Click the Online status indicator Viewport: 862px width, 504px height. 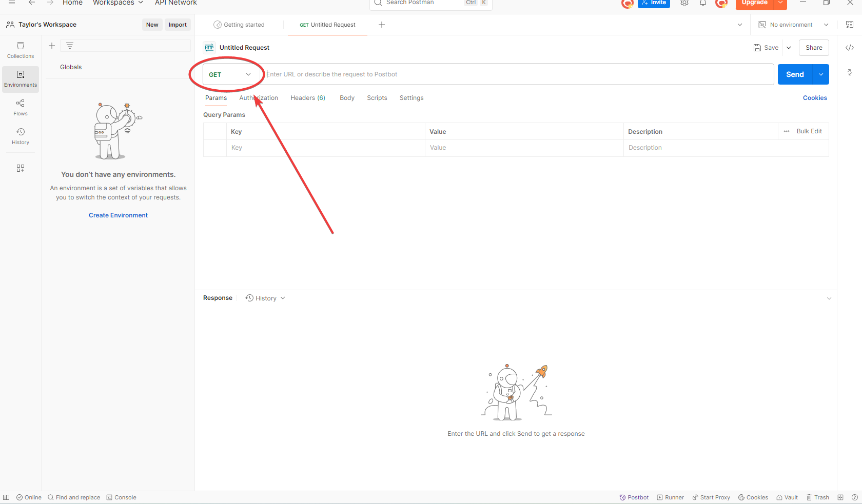coord(29,497)
